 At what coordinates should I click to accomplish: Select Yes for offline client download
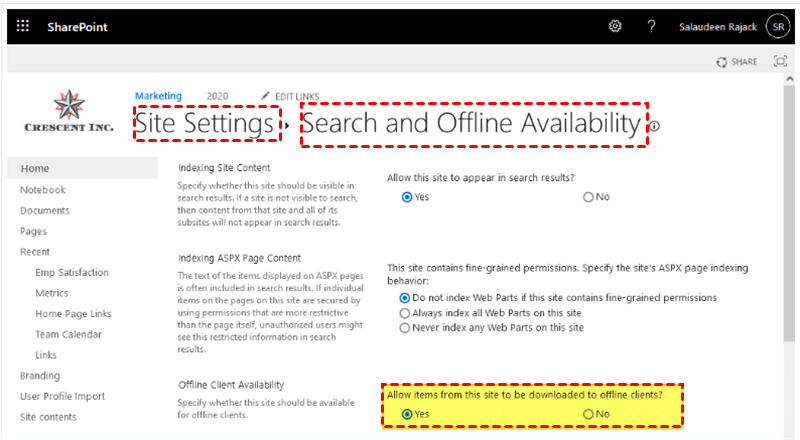(407, 414)
